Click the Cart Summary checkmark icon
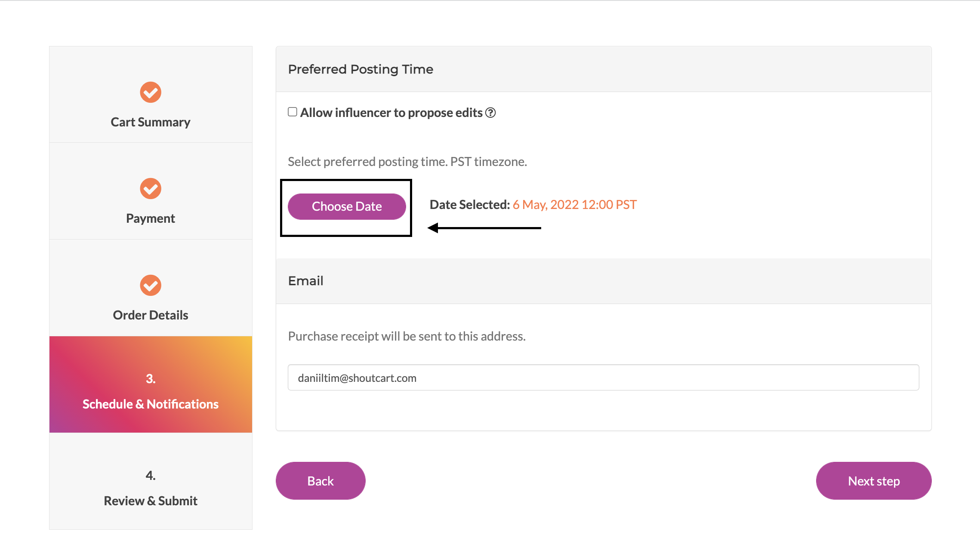 click(x=151, y=92)
